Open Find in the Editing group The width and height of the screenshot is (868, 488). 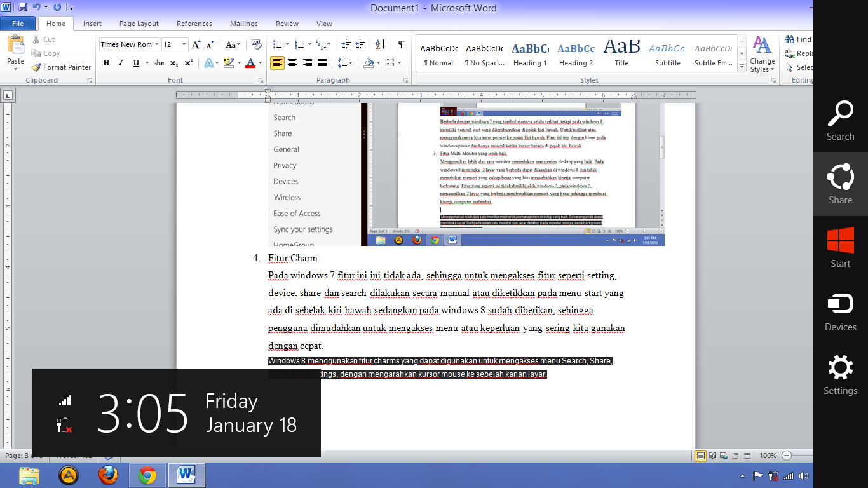tap(799, 39)
